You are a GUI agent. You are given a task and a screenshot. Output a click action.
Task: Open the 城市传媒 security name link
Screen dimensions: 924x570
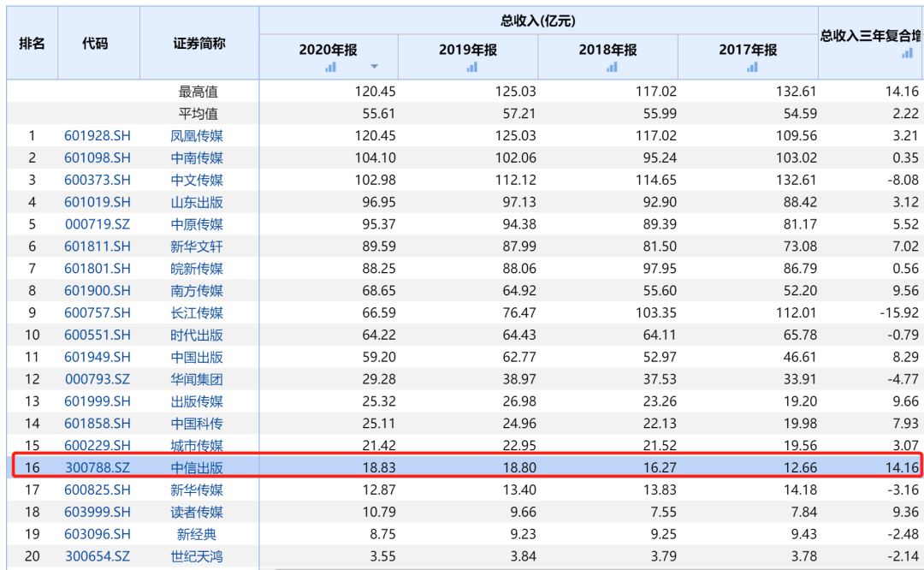[x=197, y=445]
